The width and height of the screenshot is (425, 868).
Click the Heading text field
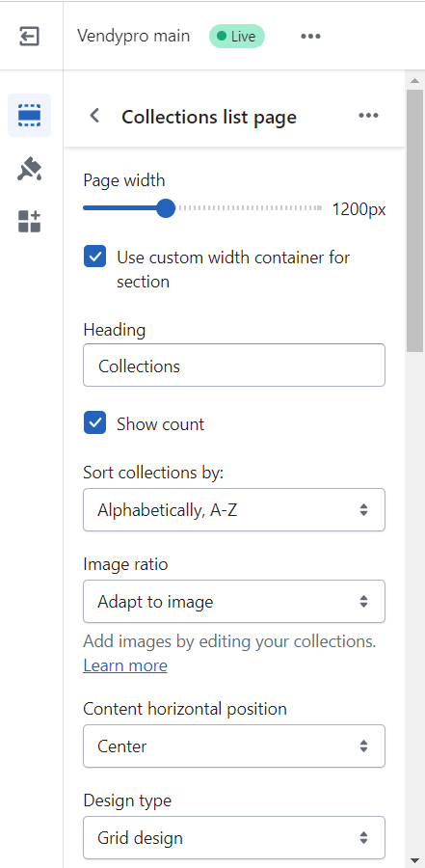tap(234, 366)
